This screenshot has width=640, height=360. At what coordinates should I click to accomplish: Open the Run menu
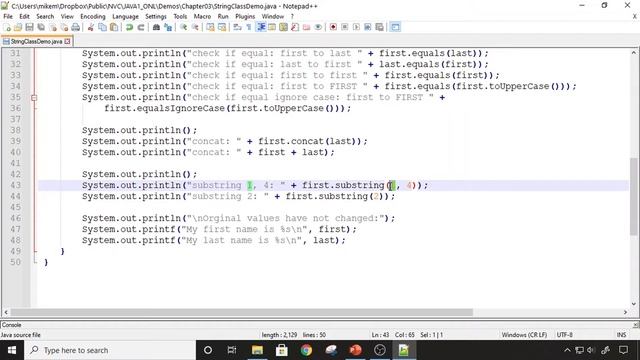coord(223,16)
